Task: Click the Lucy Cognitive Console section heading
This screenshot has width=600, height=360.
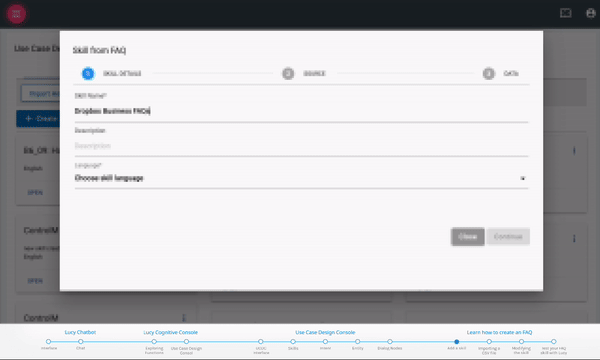Action: click(170, 332)
